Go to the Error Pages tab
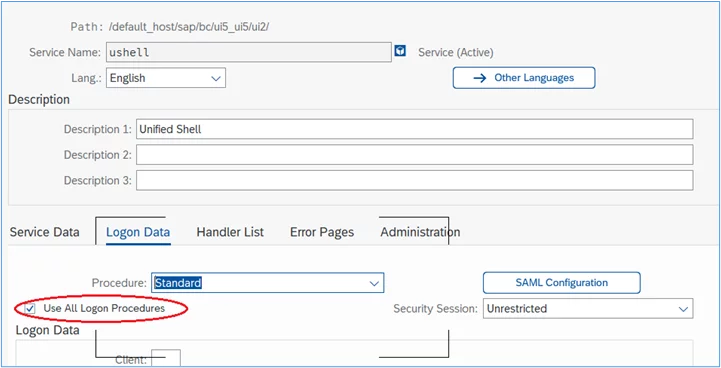Viewport: 721px width, 368px height. pos(322,232)
